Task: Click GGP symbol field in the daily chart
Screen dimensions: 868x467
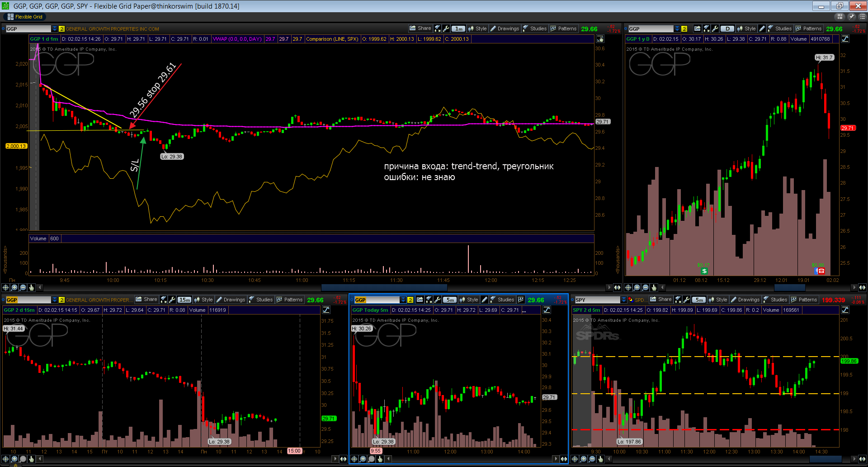Action: [x=651, y=29]
